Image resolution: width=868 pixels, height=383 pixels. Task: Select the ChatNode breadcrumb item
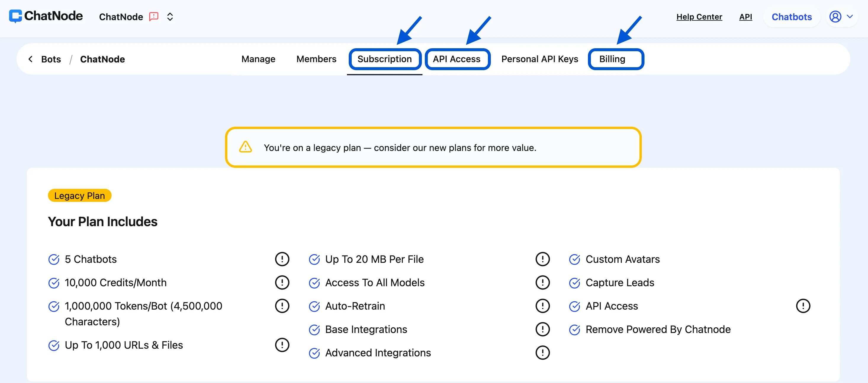(x=102, y=59)
